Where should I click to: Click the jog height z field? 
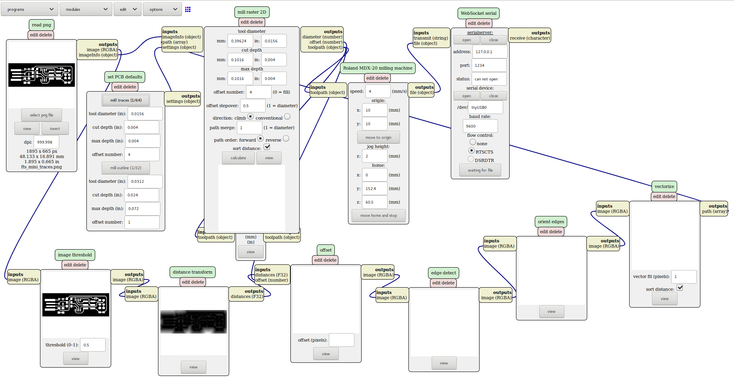point(374,156)
